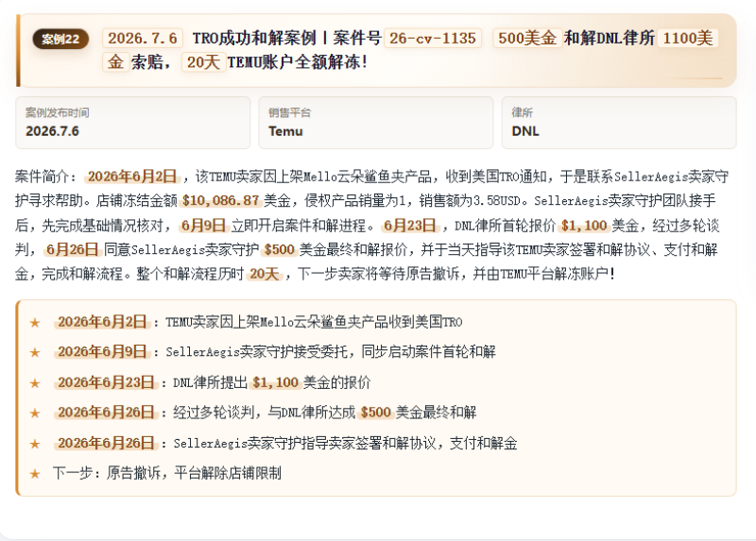Click star icon beside 签署和解协议 timeline entry
Image resolution: width=756 pixels, height=541 pixels.
[35, 444]
